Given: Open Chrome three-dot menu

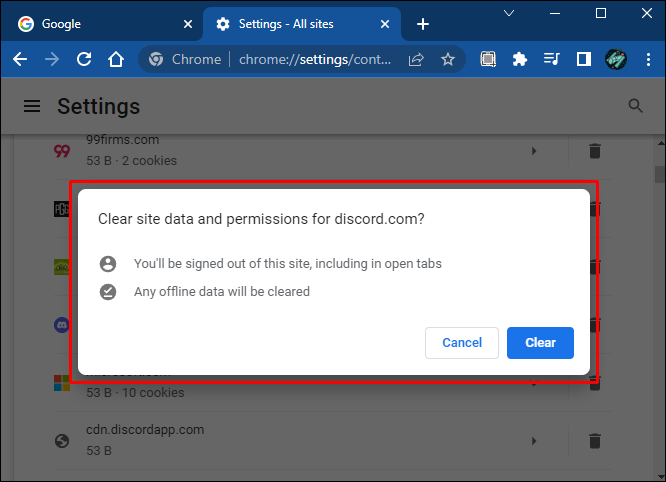Looking at the screenshot, I should pos(648,59).
